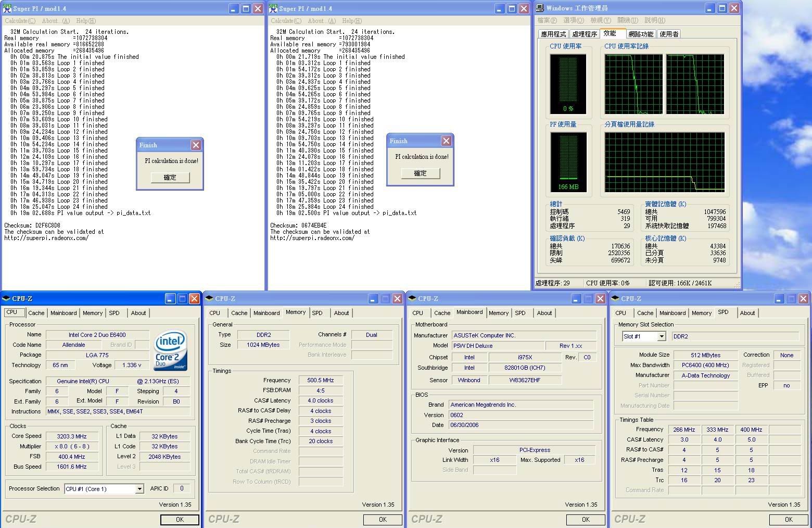Confirm the right Finish dialog with 確定

click(x=421, y=173)
